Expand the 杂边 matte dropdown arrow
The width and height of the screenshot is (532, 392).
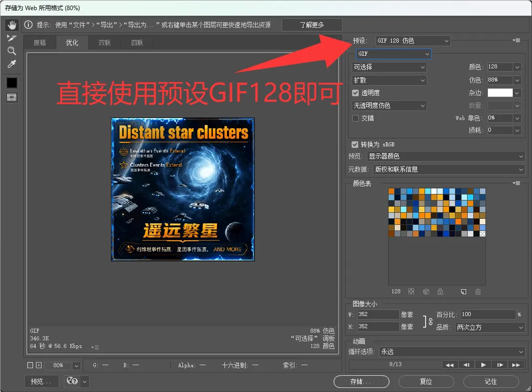coord(517,93)
